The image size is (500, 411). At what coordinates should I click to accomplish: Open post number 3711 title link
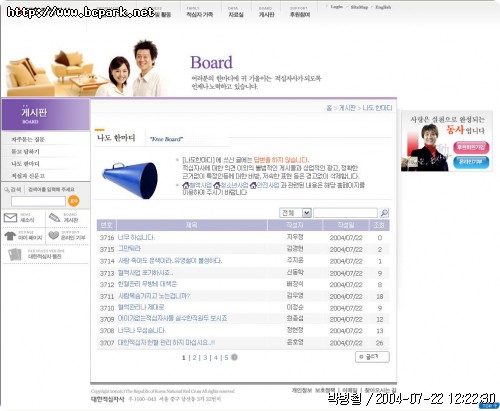154,296
